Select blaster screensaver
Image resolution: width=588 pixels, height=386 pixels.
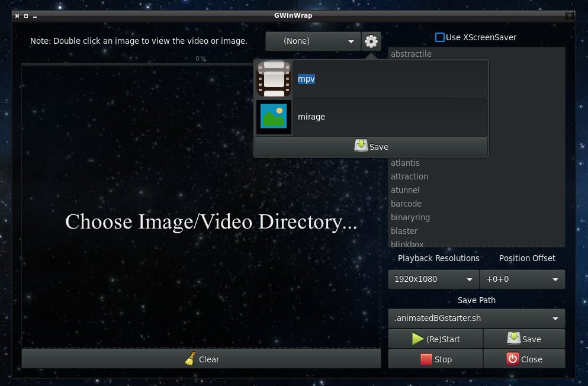coord(476,231)
